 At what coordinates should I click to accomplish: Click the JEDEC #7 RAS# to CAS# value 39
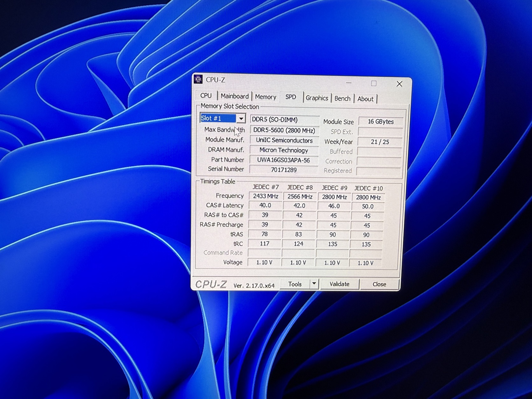coord(265,215)
